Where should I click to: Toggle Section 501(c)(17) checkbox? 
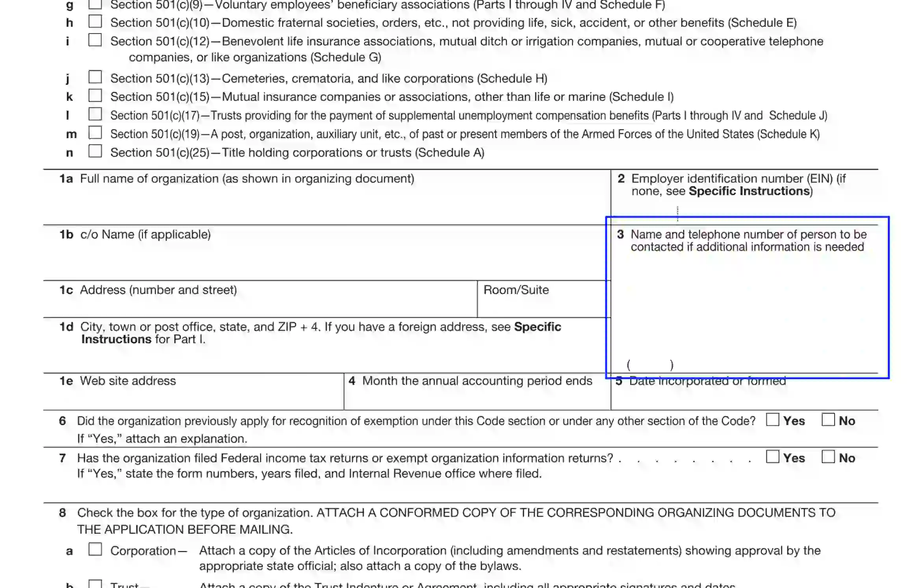pyautogui.click(x=96, y=114)
